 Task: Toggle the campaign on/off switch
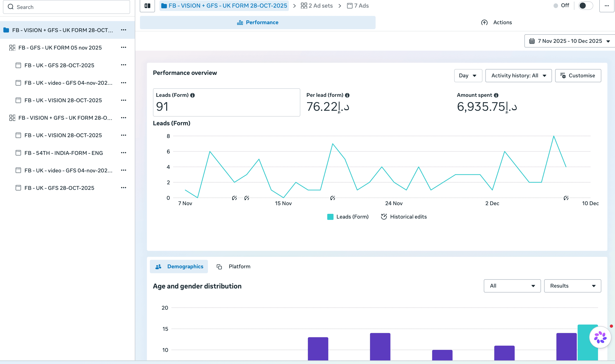(586, 6)
